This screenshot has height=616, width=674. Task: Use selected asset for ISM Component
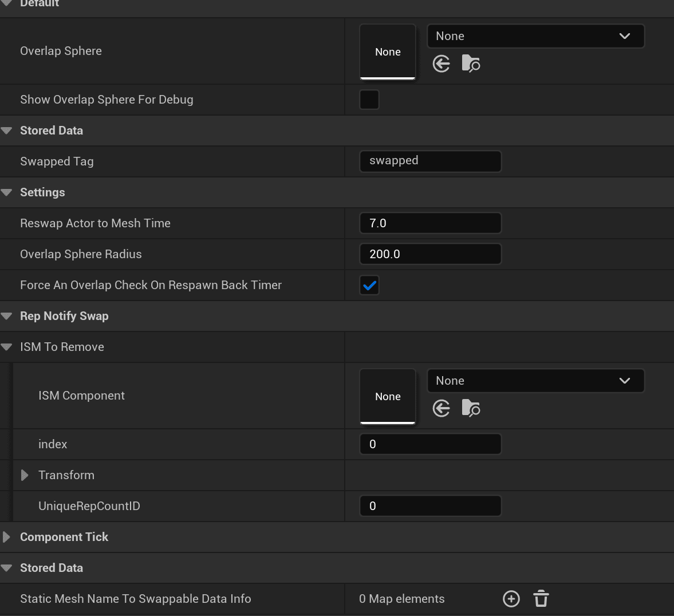(x=441, y=408)
